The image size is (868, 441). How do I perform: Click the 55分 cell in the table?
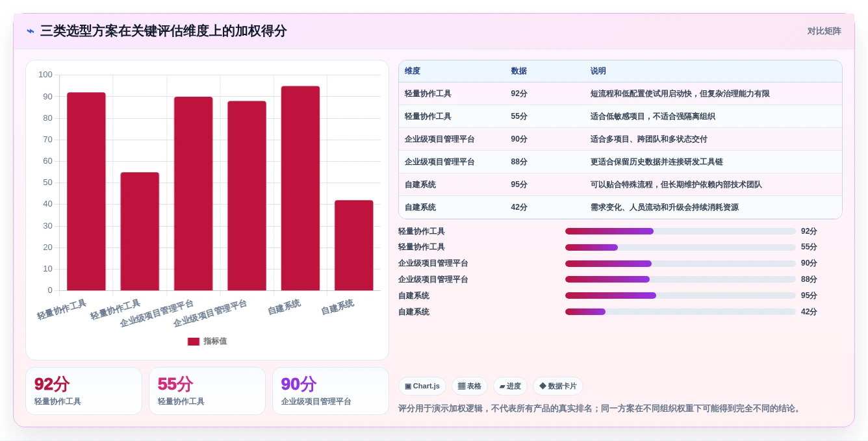[519, 117]
